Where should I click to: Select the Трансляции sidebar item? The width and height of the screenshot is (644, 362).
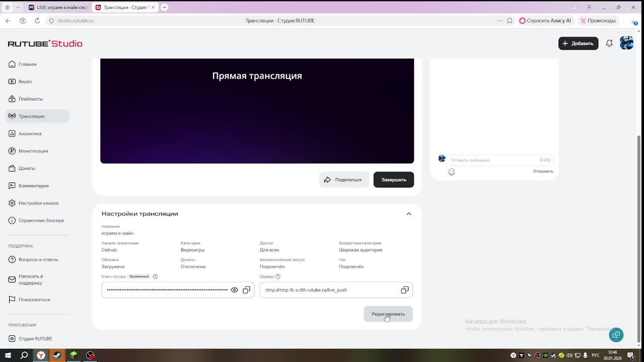pos(37,116)
